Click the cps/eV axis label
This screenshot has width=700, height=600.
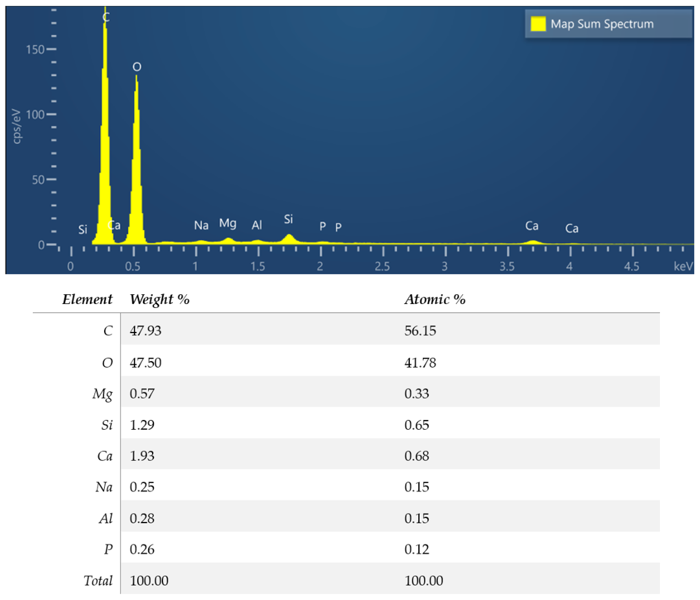tap(17, 126)
